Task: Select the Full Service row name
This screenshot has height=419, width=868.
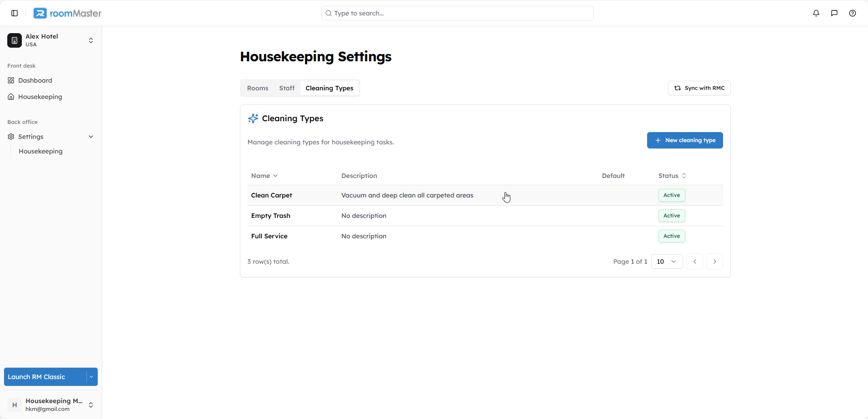Action: [x=269, y=236]
